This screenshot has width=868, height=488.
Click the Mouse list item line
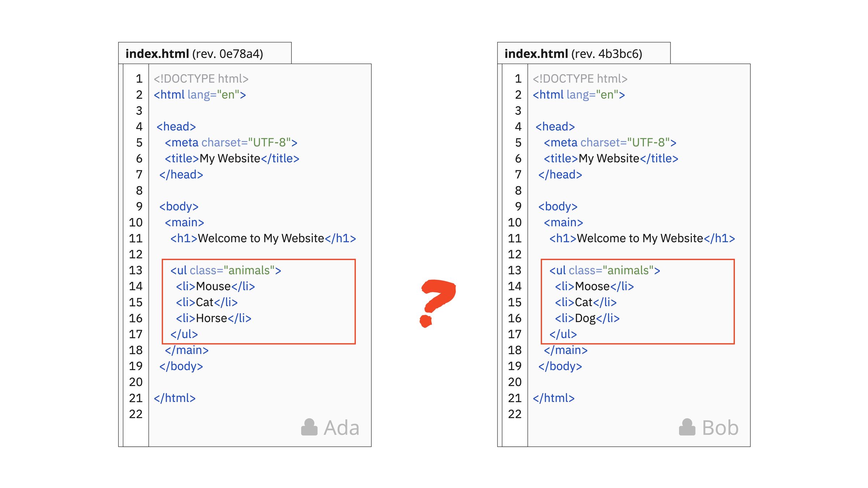(216, 286)
